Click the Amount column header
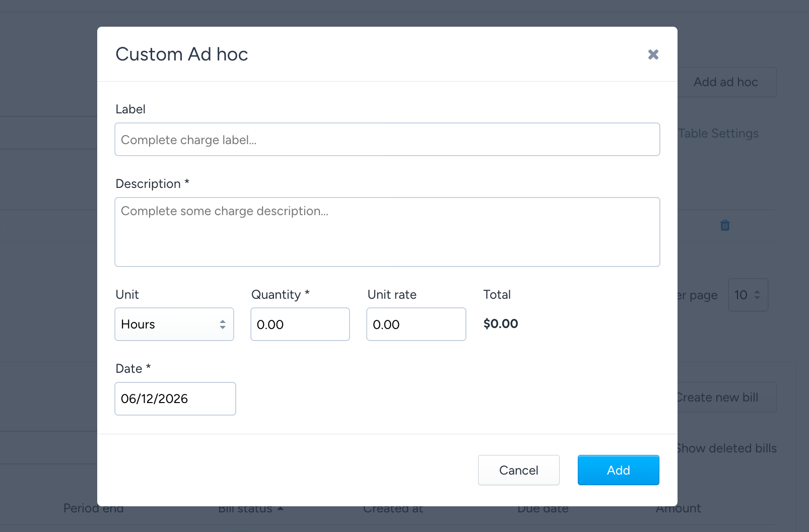The height and width of the screenshot is (532, 809). click(x=678, y=509)
